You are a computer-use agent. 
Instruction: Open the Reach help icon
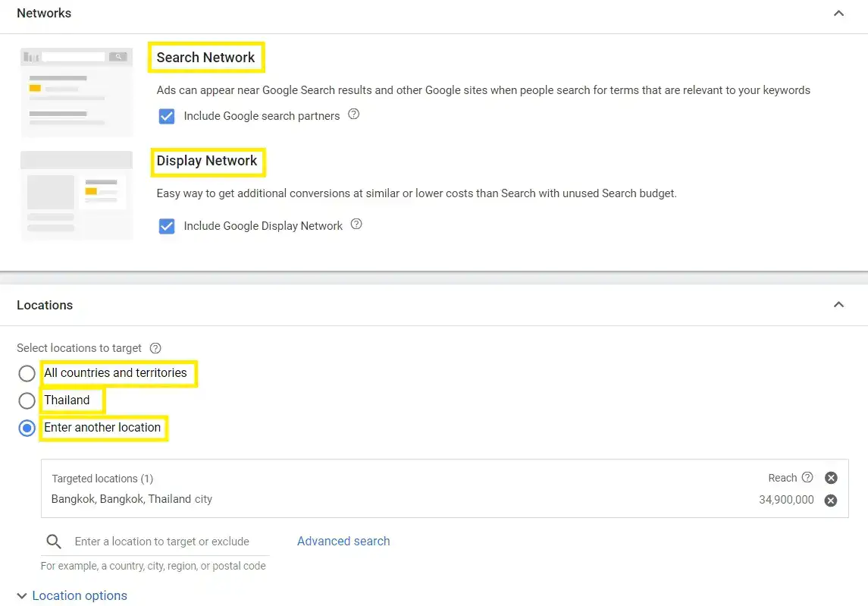point(807,478)
